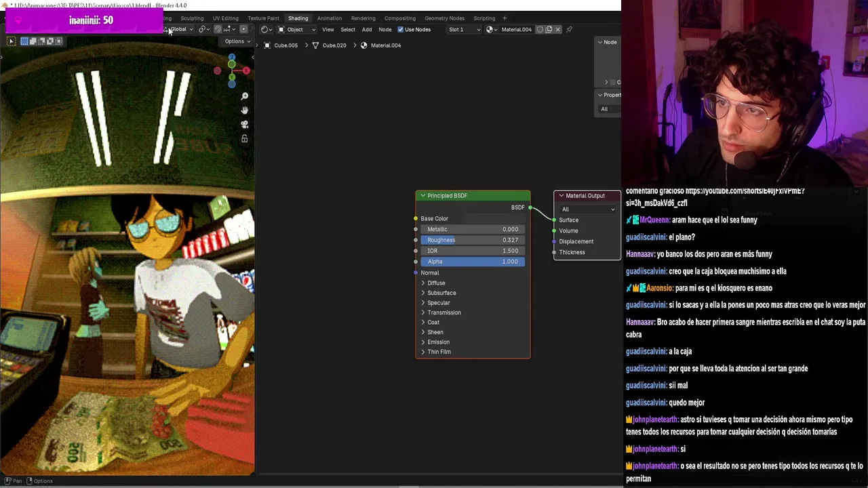Screen dimensions: 868x488
Task: Select the tweak cursor tool icon
Action: 11,41
